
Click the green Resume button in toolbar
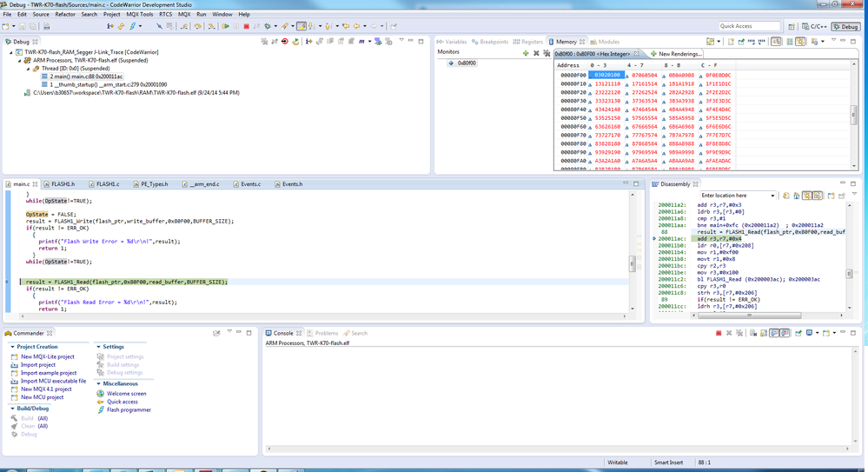click(x=226, y=26)
